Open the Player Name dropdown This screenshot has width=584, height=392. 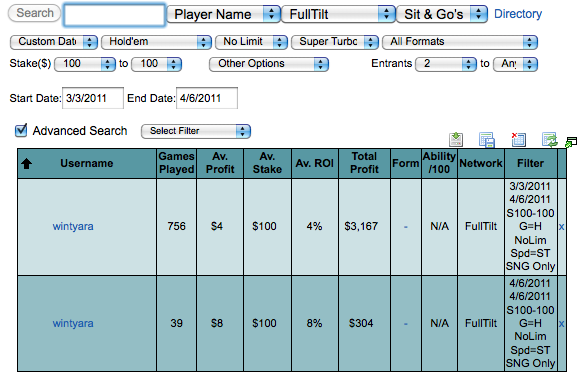(x=223, y=14)
